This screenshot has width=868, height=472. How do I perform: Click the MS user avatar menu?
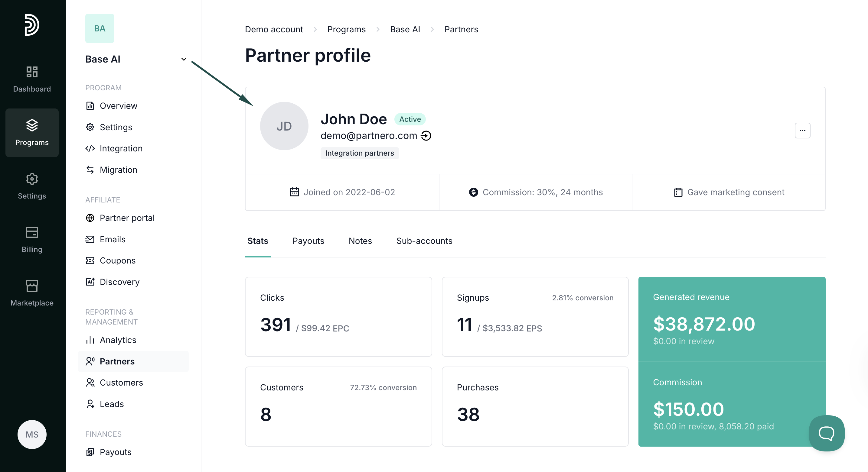(x=32, y=434)
